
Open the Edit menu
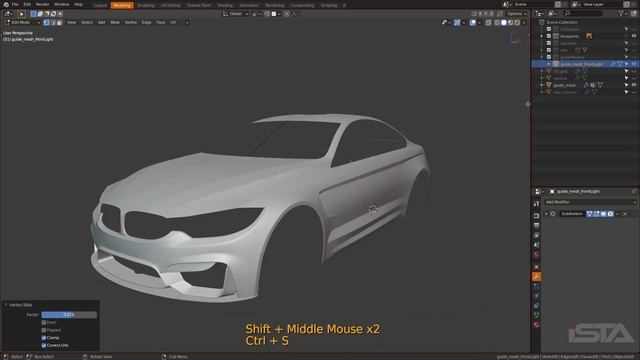[x=27, y=4]
